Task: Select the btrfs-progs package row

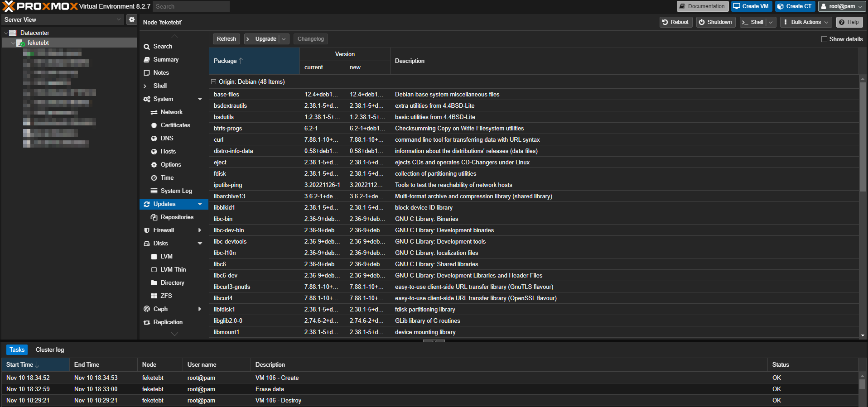Action: tap(534, 129)
